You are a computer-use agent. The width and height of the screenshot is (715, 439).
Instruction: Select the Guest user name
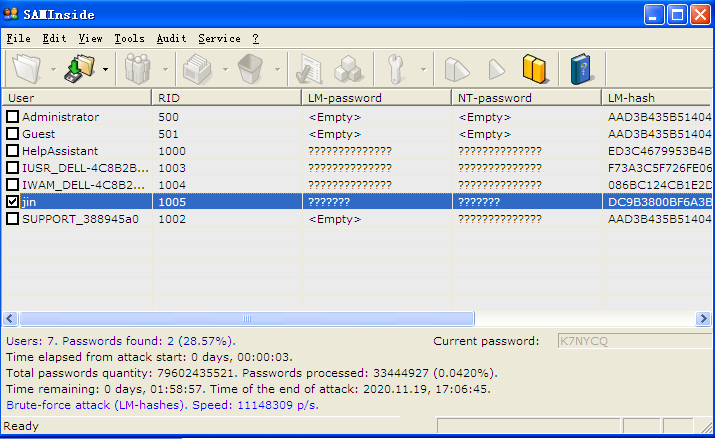[38, 134]
